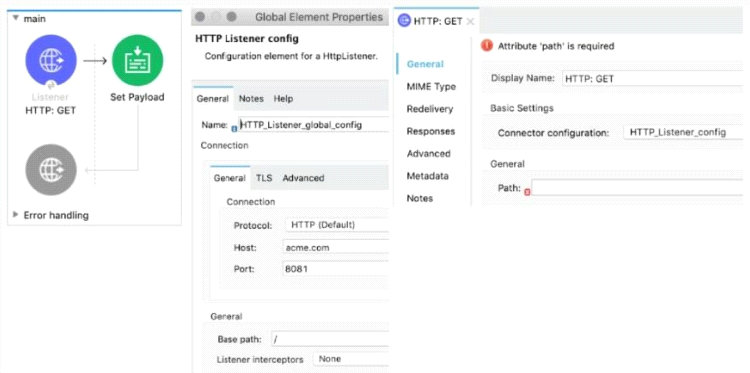Open the Connector configuration dropdown
The height and width of the screenshot is (373, 750).
683,132
